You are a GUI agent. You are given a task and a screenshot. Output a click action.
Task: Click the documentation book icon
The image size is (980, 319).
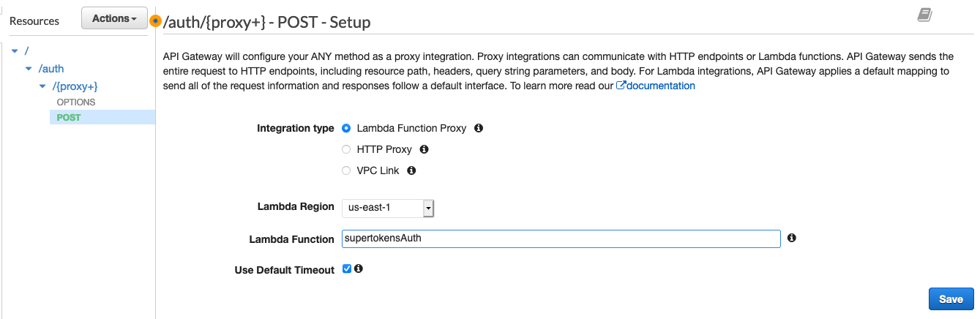925,15
